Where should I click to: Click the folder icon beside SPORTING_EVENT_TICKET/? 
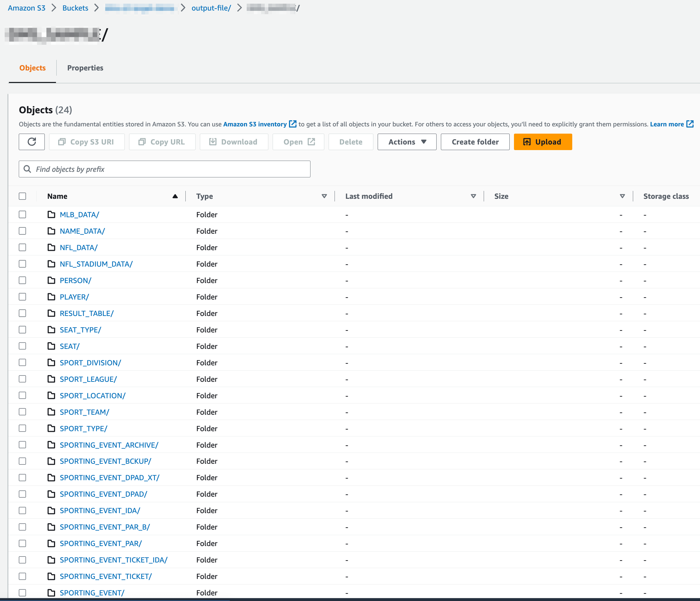tap(51, 576)
